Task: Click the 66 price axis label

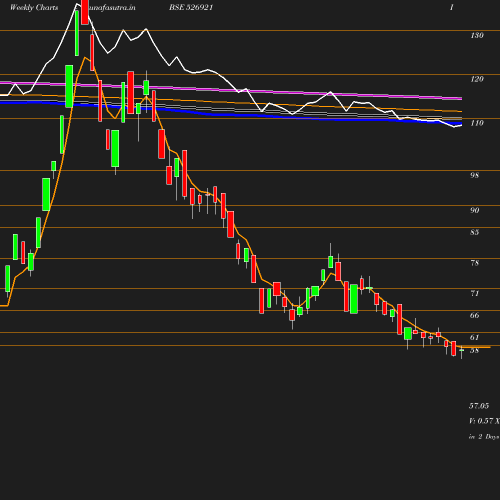Action: point(475,315)
